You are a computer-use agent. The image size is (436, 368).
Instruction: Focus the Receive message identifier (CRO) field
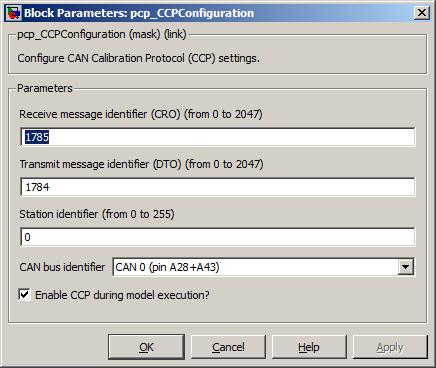pyautogui.click(x=218, y=137)
